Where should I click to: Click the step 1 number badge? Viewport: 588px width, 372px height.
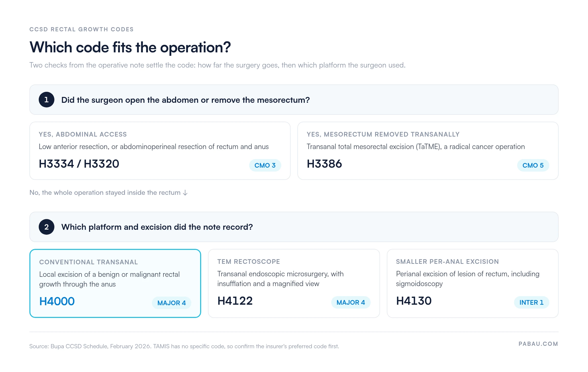click(x=46, y=100)
